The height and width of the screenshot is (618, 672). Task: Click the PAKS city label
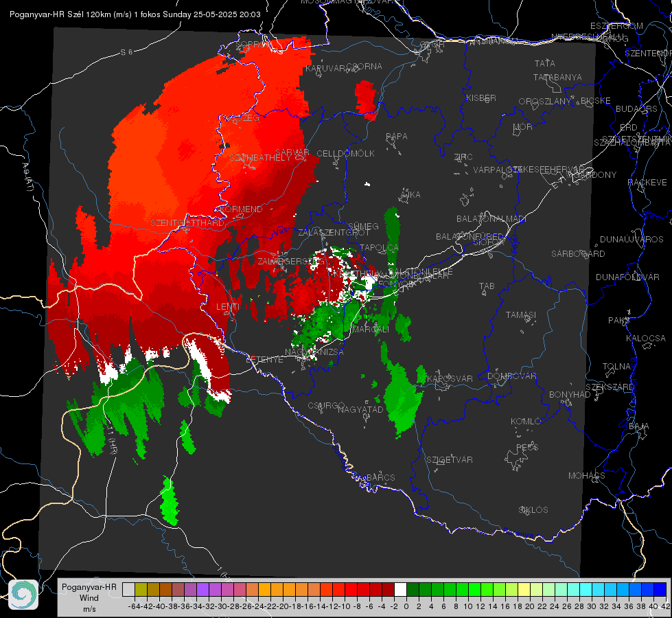618,321
